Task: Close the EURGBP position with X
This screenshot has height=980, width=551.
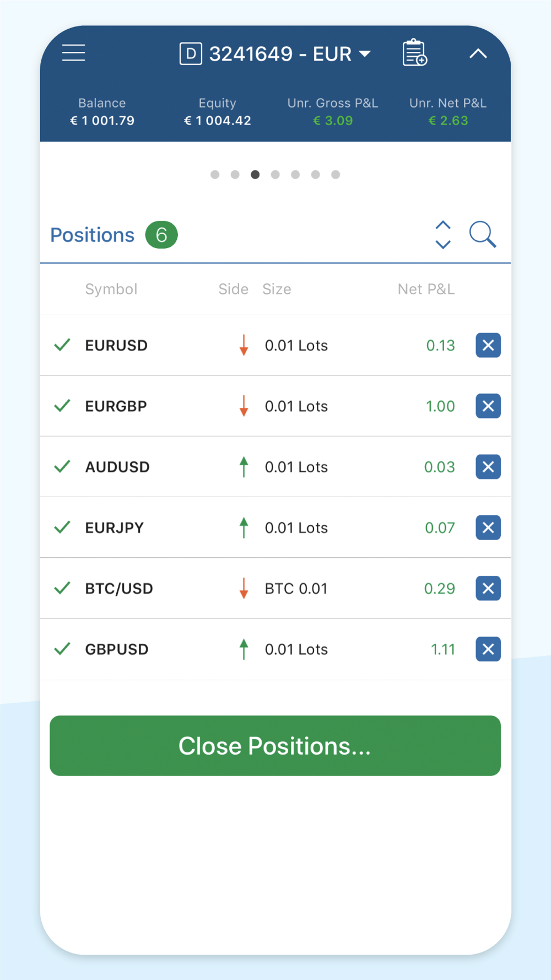Action: [x=488, y=406]
